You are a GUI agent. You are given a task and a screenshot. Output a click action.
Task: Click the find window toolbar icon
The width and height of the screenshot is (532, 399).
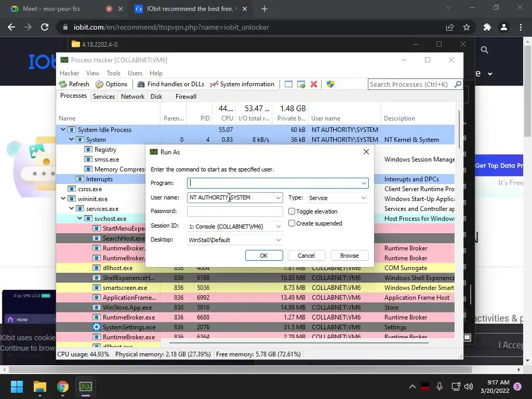click(288, 84)
